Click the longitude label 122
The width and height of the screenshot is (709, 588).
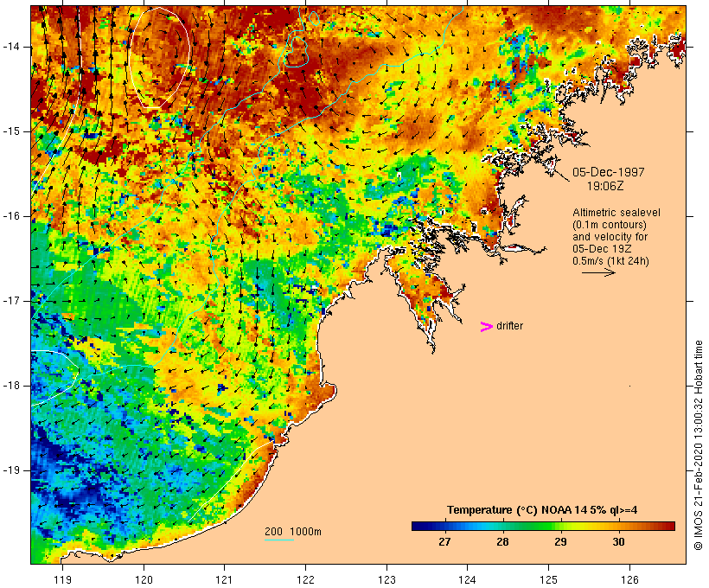click(306, 579)
